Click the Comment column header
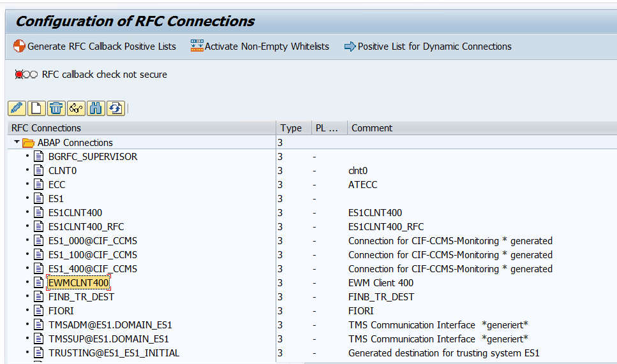Screen dimensions: 617x364 pos(372,128)
